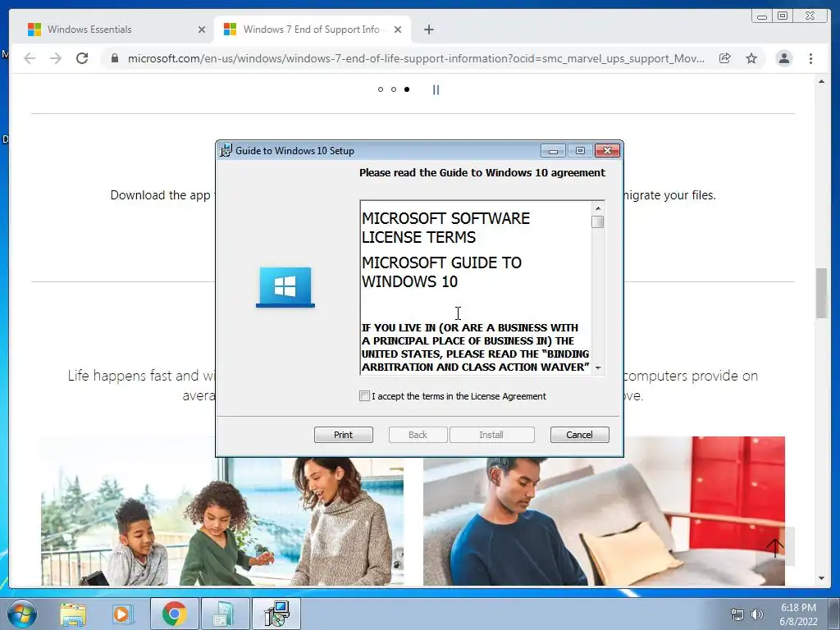This screenshot has height=630, width=840.
Task: Click the license text scrollbar down arrow
Action: click(x=598, y=368)
